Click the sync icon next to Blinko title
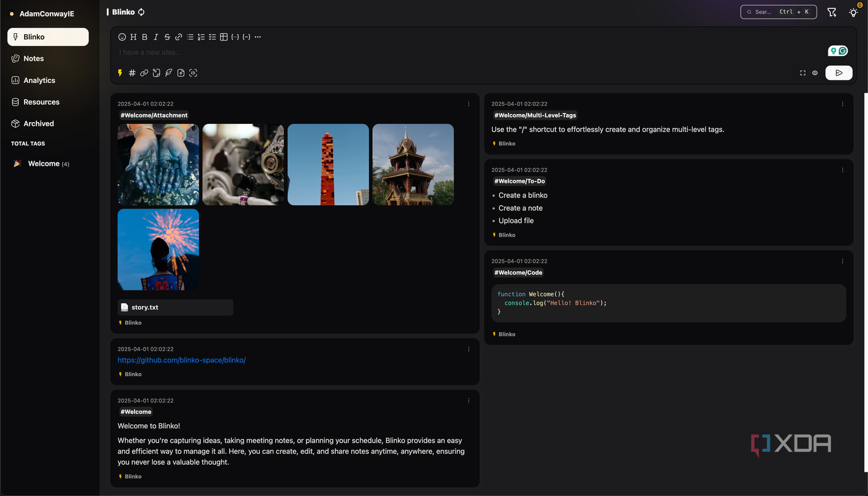 click(x=142, y=12)
